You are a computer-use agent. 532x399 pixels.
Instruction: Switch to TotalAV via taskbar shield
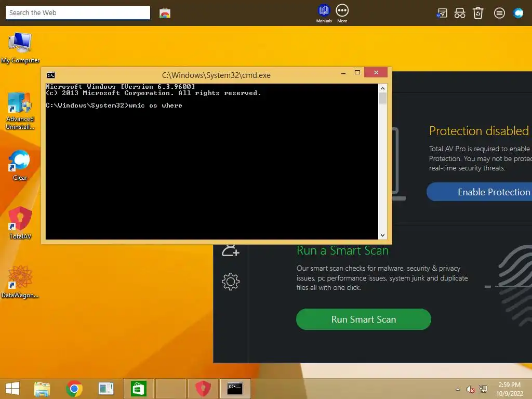[203, 389]
